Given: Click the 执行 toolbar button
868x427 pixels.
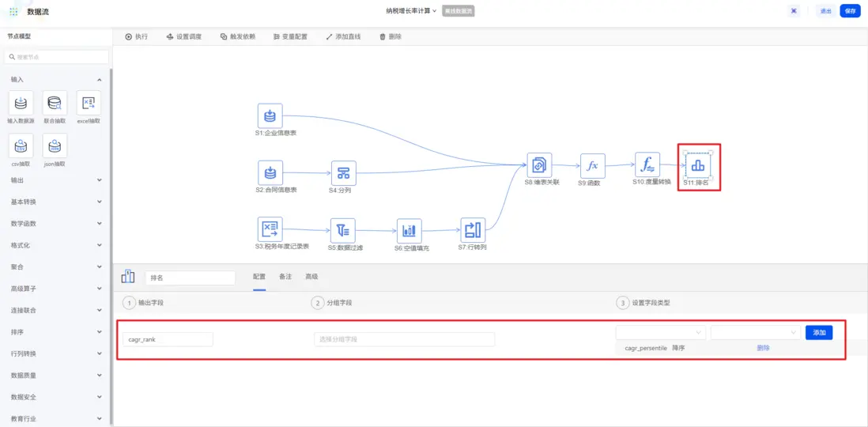Looking at the screenshot, I should (x=136, y=36).
